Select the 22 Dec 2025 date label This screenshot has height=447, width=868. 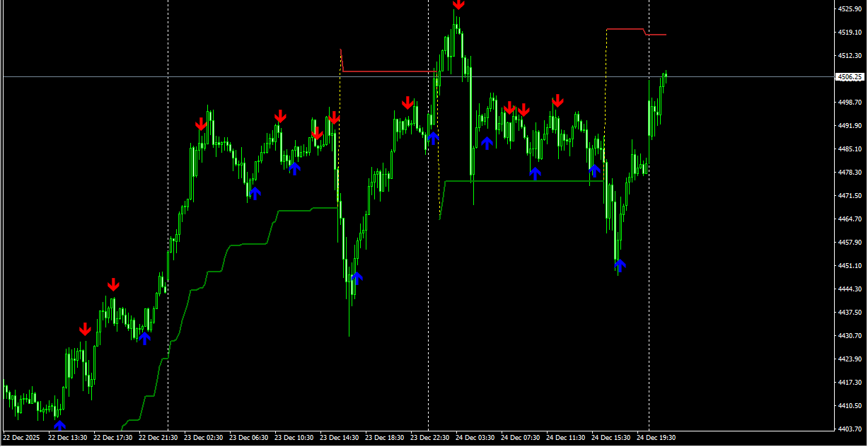pos(23,438)
